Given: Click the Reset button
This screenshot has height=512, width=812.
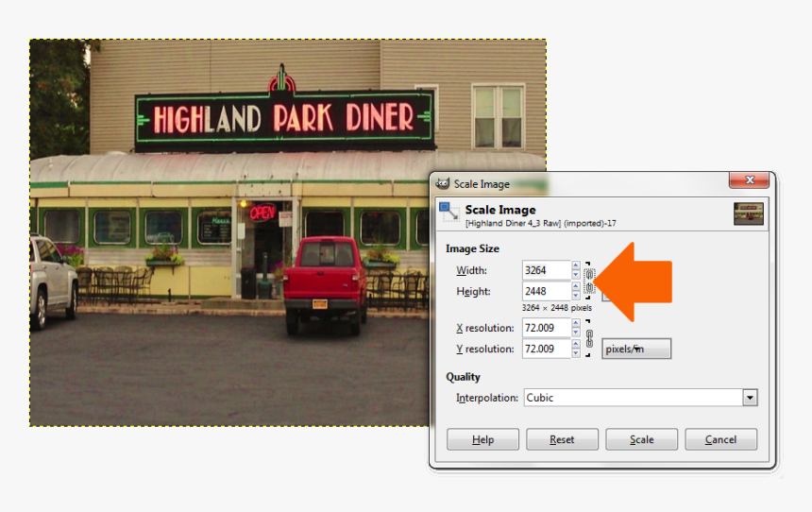Looking at the screenshot, I should (x=562, y=439).
